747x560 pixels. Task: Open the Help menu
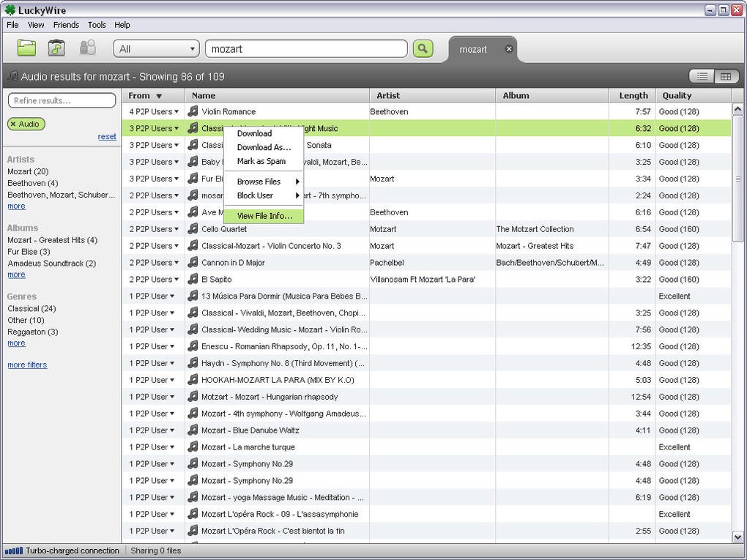coord(122,25)
